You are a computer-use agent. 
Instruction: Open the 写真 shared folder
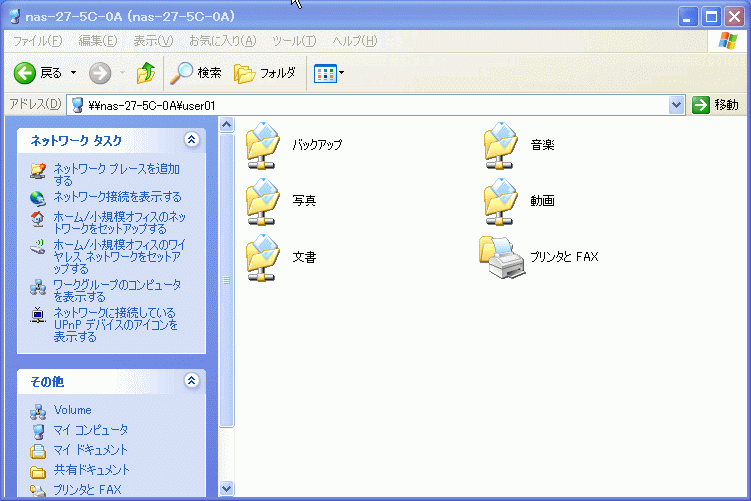264,200
